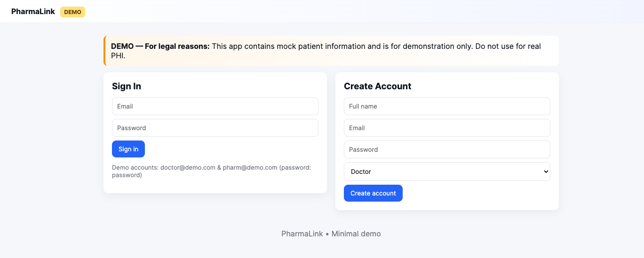This screenshot has width=644, height=258.
Task: Click the role dropdown chevron arrow
Action: click(546, 172)
